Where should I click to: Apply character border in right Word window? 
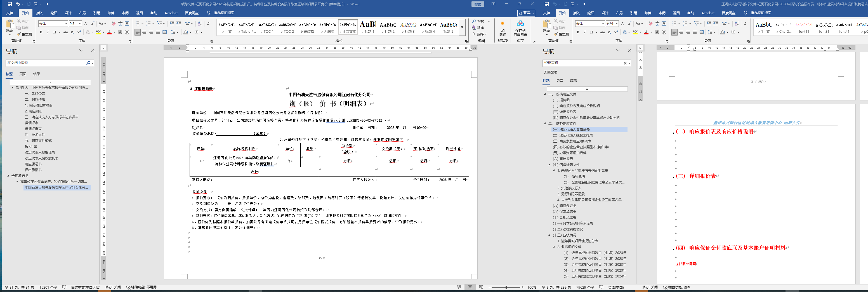coord(664,23)
